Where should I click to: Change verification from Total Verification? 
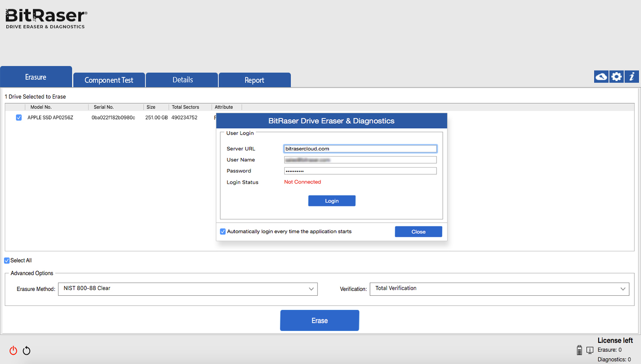click(500, 288)
